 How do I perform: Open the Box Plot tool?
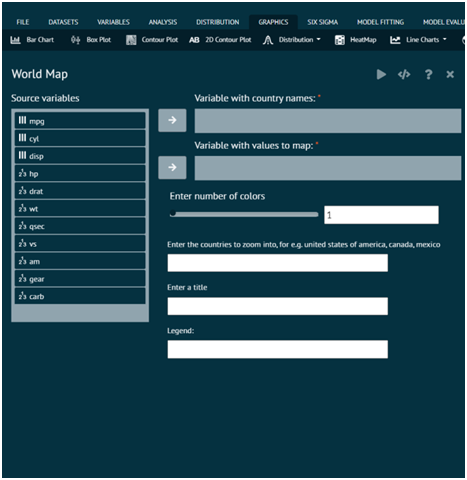pos(91,40)
